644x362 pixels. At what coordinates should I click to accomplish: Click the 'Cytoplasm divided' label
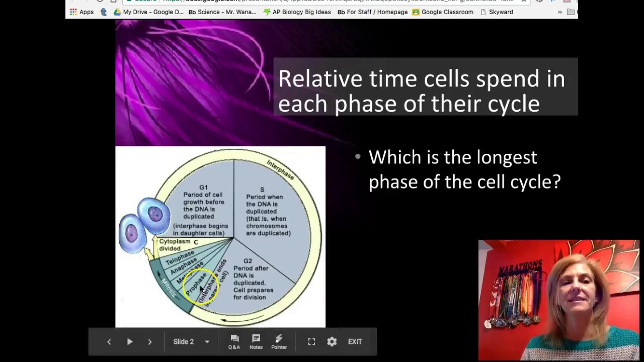tap(175, 245)
